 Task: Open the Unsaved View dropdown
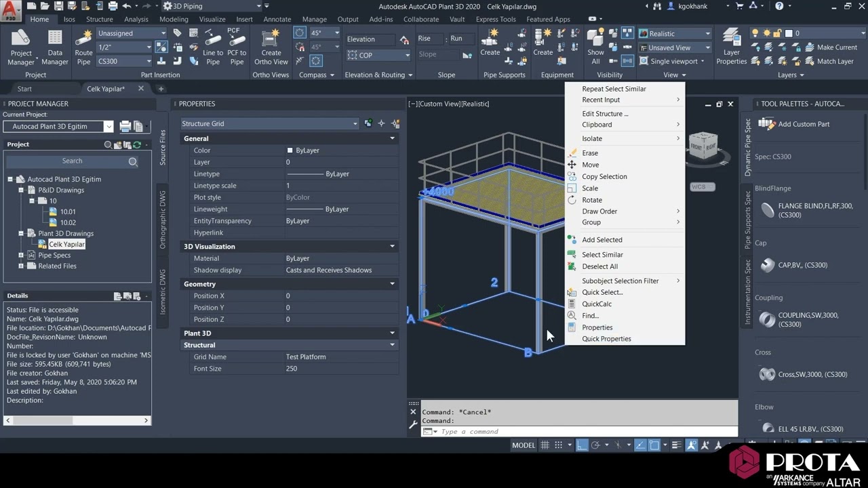(x=674, y=47)
